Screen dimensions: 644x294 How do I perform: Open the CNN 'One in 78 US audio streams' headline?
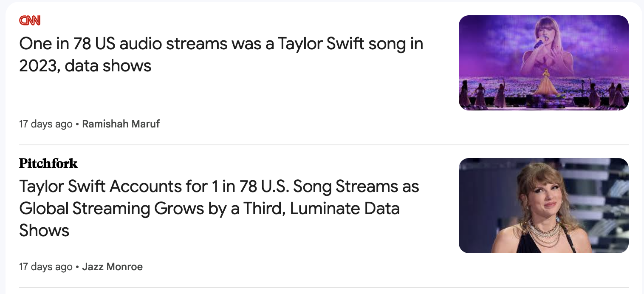coord(221,44)
